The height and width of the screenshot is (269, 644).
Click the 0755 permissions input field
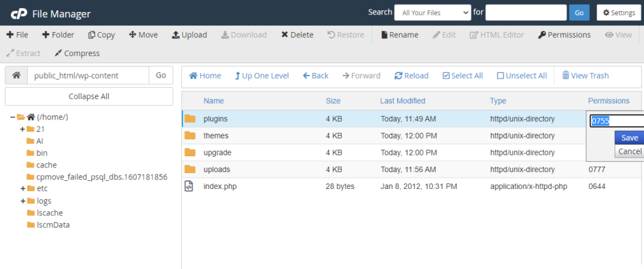coord(617,121)
